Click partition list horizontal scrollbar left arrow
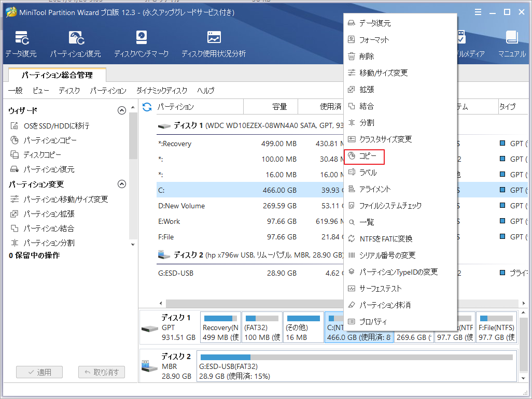This screenshot has width=532, height=399. click(x=161, y=303)
